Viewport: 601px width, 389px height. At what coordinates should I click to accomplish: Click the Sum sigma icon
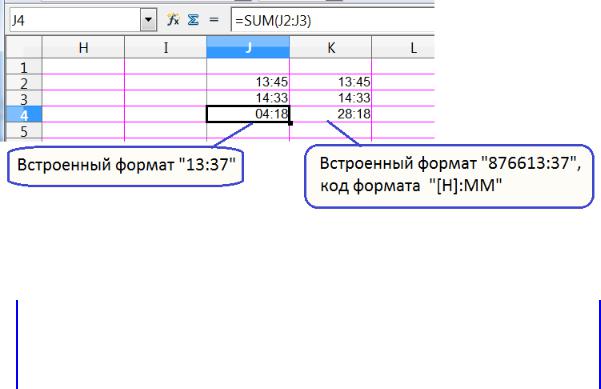coord(193,20)
